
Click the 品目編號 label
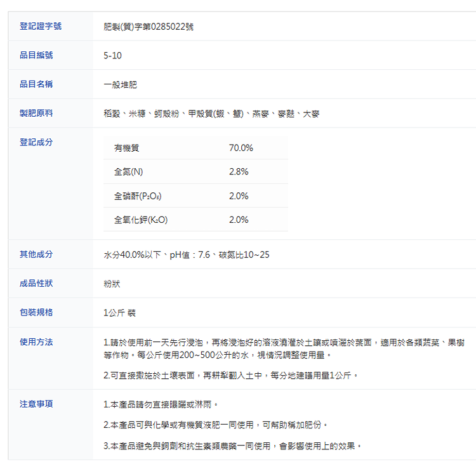[x=36, y=55]
